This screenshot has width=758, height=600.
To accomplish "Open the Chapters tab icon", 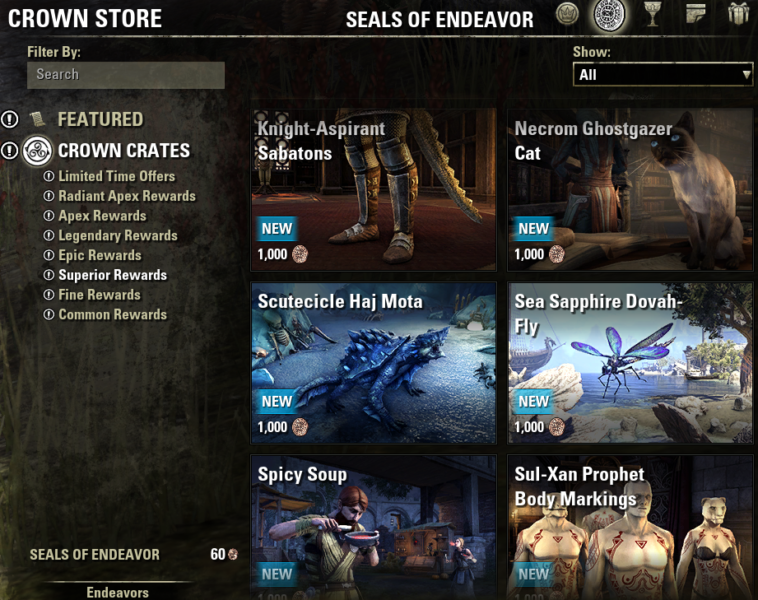I will 695,14.
